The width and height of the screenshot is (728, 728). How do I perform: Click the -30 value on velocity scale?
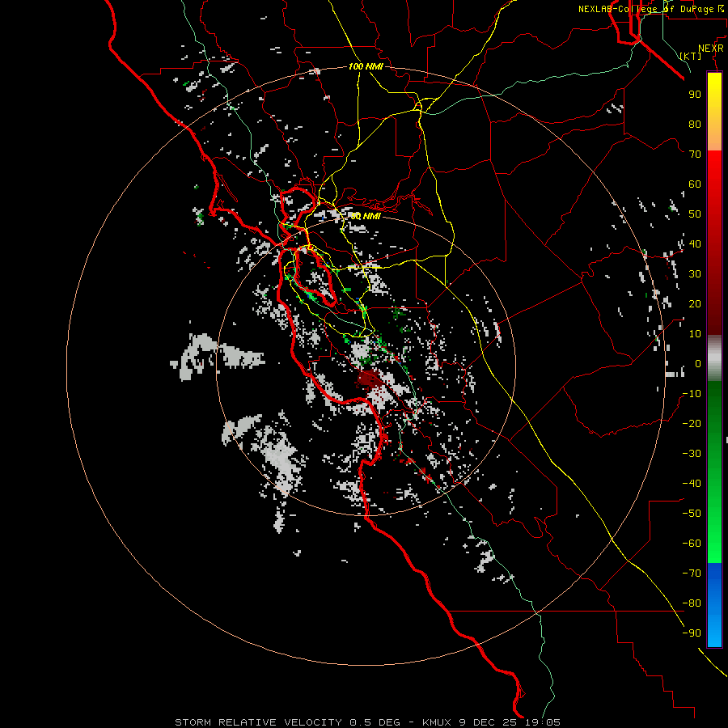tap(692, 454)
